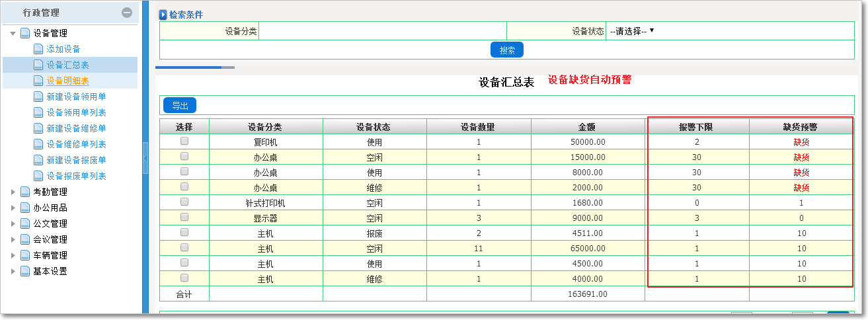Viewport: 868px width, 320px height.
Task: Tick the checkbox for 主机 使用 row
Action: pos(184,262)
